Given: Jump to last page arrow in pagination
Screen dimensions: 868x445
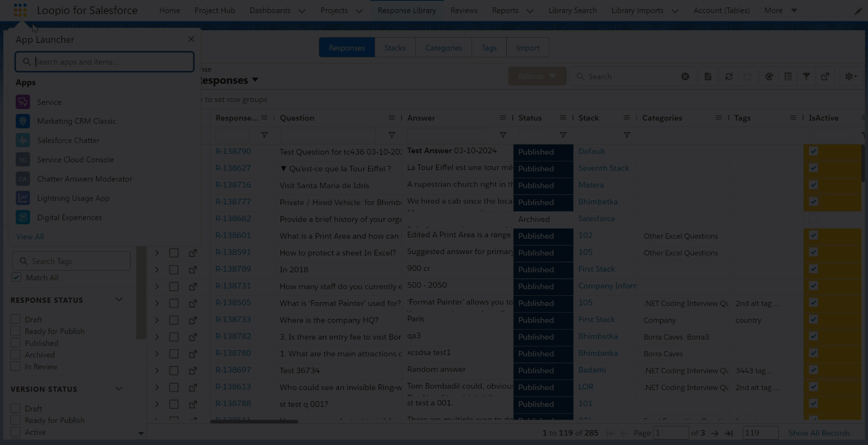Looking at the screenshot, I should pyautogui.click(x=729, y=433).
